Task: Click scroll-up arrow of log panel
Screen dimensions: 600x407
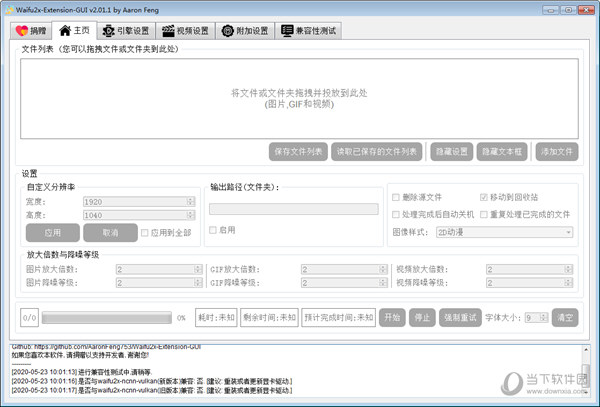Action: point(586,349)
